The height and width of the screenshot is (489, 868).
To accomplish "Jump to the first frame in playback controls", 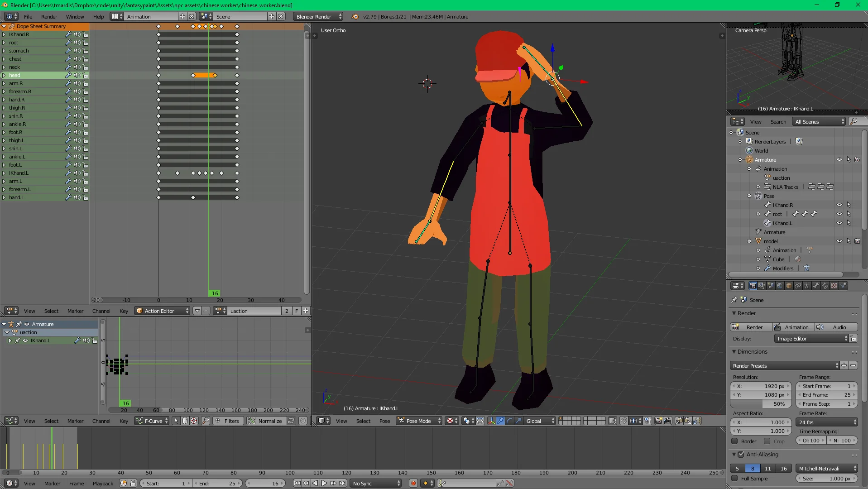I will tap(297, 483).
